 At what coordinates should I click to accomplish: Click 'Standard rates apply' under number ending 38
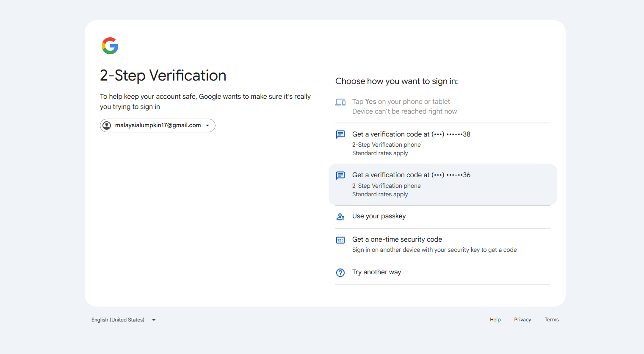[380, 153]
